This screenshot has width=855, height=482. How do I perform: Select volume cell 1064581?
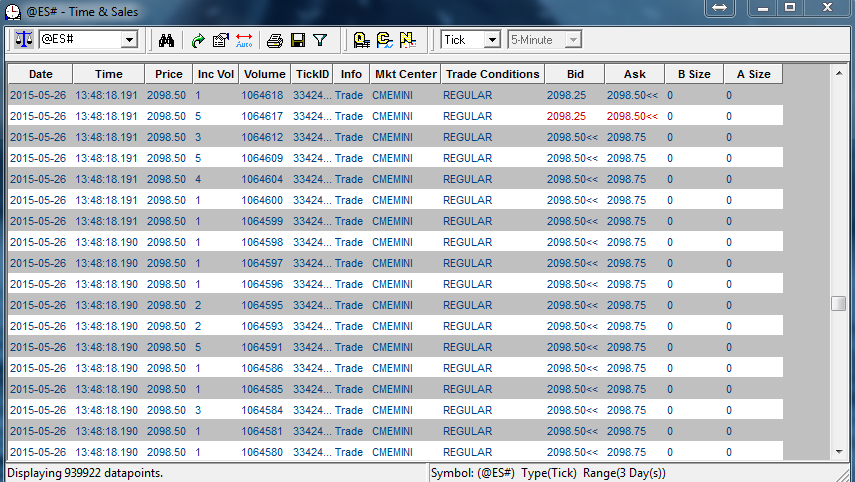pyautogui.click(x=262, y=431)
